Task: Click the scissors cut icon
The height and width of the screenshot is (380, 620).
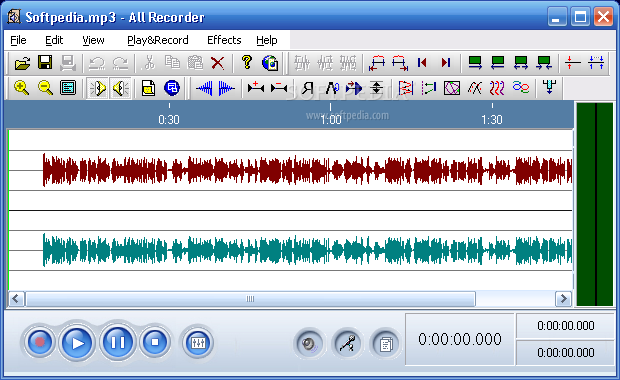Action: coord(149,63)
